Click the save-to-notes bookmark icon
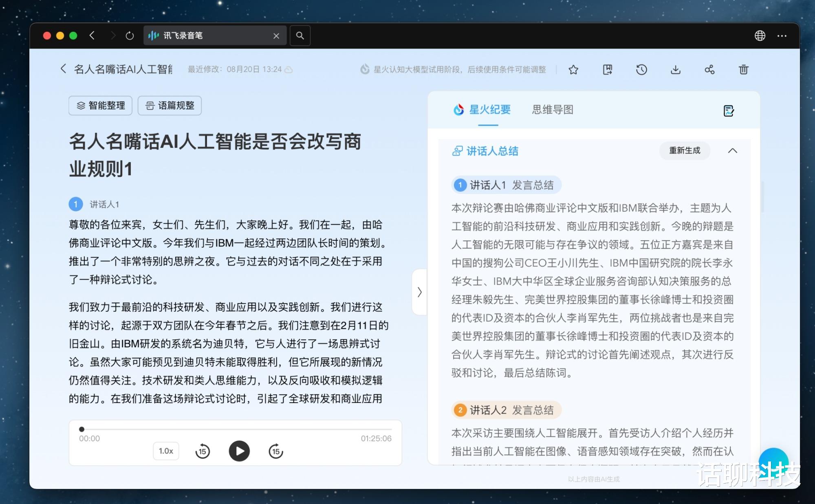Image resolution: width=815 pixels, height=504 pixels. point(608,70)
